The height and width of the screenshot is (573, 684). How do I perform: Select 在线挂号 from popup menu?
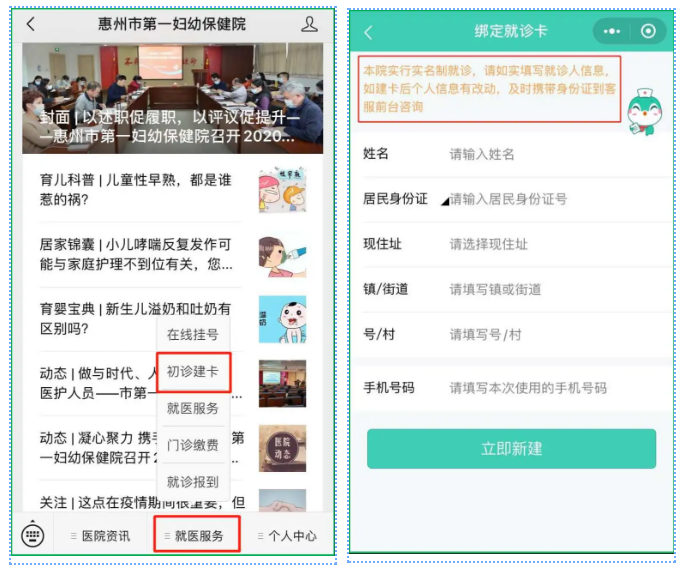[193, 334]
